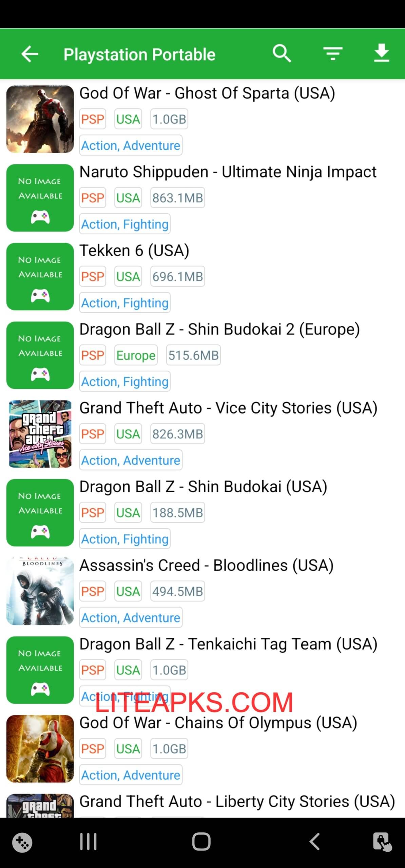Select the PSP tag under God Of War

pyautogui.click(x=92, y=119)
